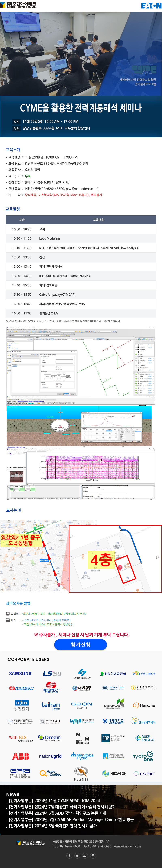Click the EPRI logo
Image resolution: width=162 pixels, height=868 pixels.
click(x=20, y=773)
